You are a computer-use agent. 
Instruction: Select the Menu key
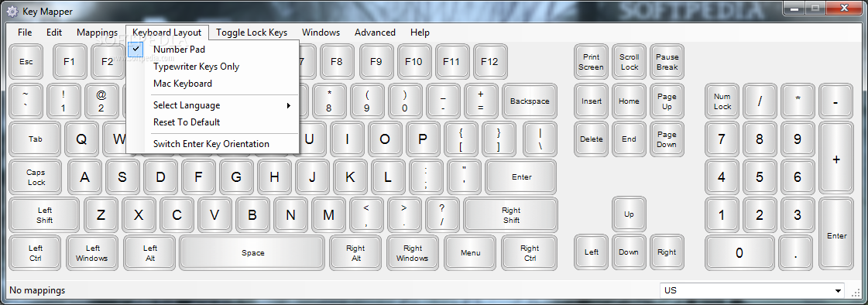click(x=471, y=253)
